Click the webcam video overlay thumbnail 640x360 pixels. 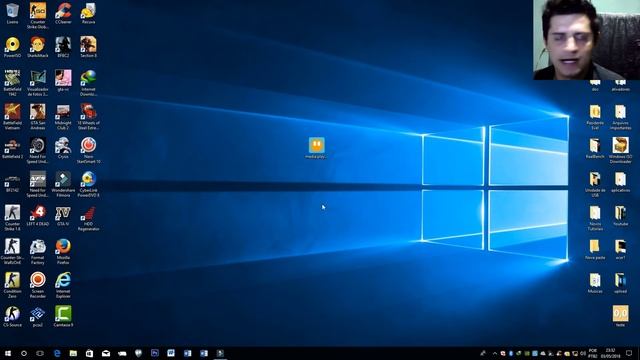point(586,40)
